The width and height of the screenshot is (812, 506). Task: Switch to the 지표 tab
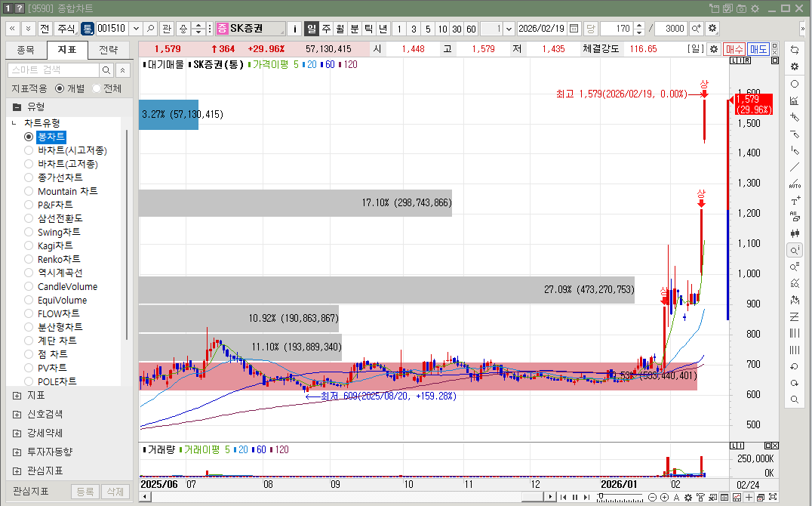(67, 50)
